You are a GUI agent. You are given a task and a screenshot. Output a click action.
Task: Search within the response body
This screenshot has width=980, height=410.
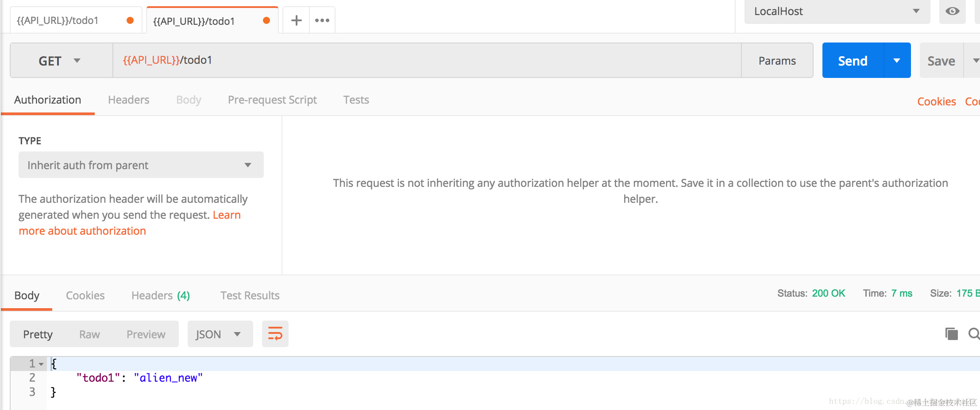[974, 333]
